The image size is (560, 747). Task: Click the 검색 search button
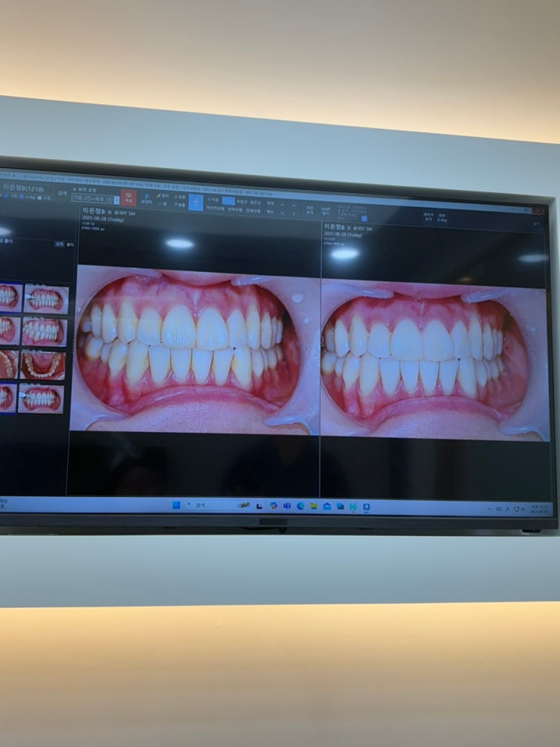tap(62, 193)
